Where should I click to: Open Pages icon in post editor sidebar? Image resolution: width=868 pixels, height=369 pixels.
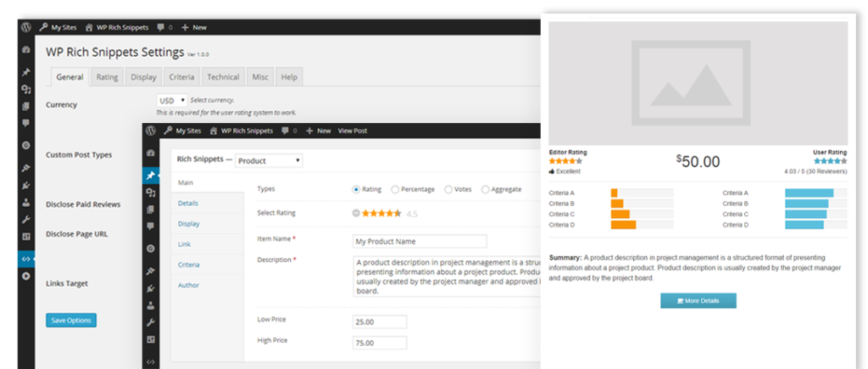(x=151, y=210)
